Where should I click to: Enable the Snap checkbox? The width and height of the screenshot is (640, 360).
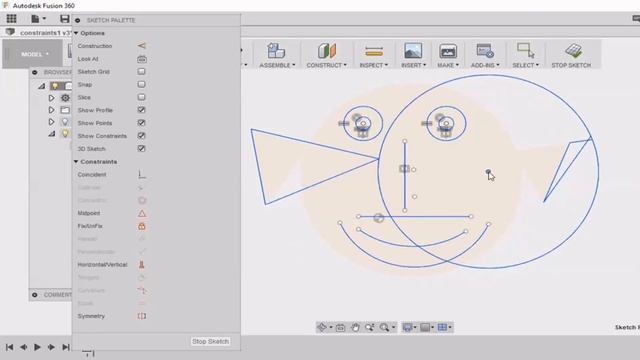point(141,84)
